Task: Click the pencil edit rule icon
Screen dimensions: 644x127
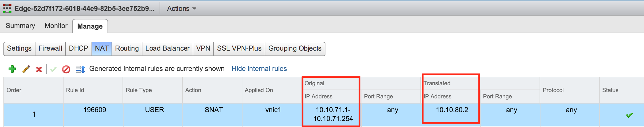Action: (x=26, y=69)
